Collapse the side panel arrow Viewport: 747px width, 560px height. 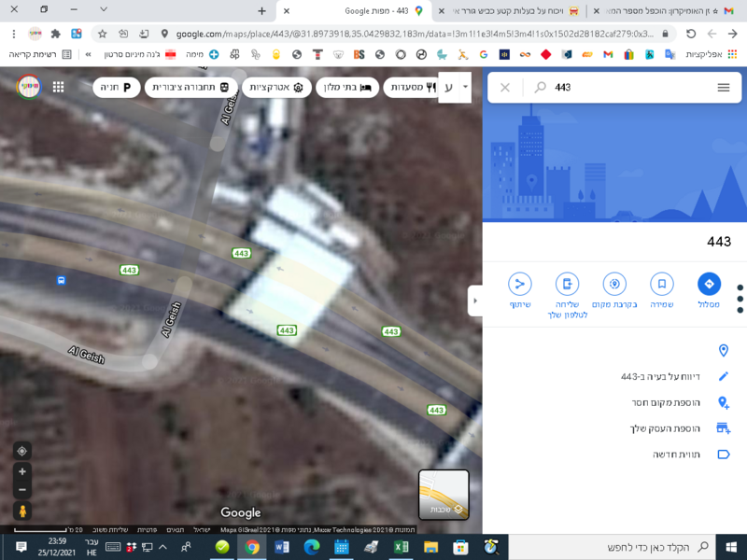[x=475, y=301]
